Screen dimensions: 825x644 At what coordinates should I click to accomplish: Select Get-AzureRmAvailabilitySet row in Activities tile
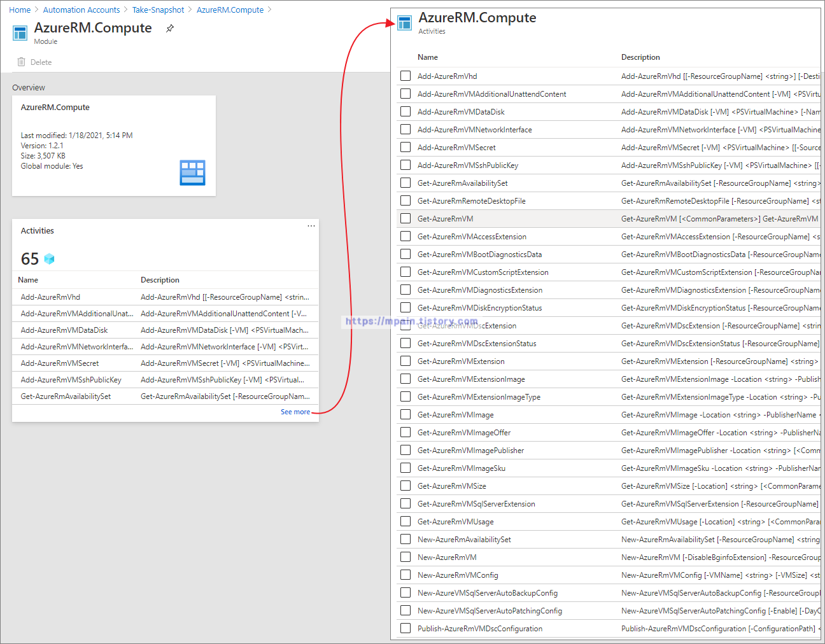click(166, 396)
